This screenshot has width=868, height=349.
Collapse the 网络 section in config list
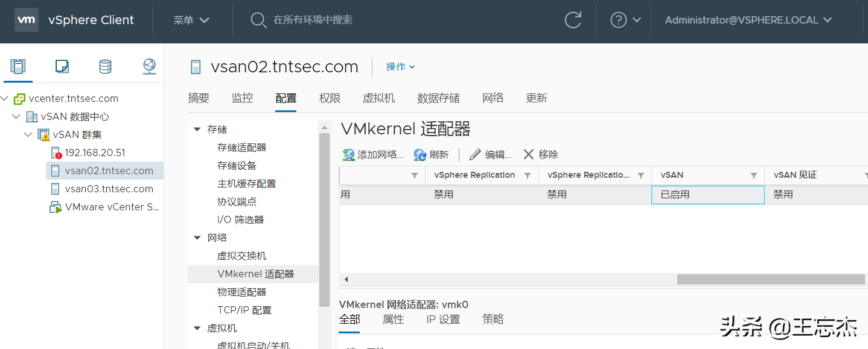pos(197,238)
